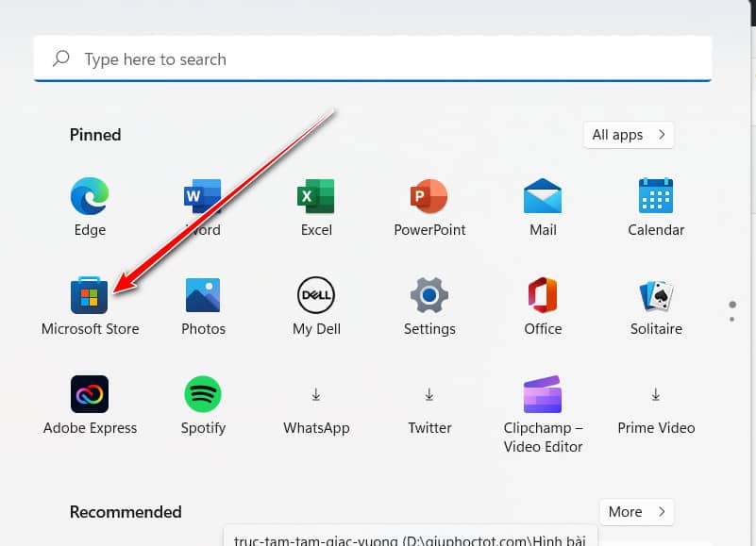Viewport: 756px width, 546px height.
Task: Click the Recommended section heading
Action: click(126, 512)
